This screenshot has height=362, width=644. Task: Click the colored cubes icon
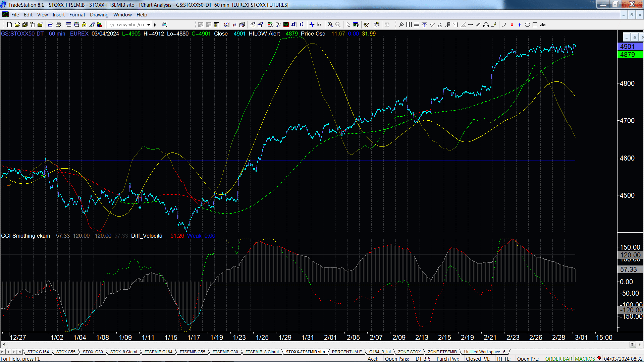pos(100,25)
